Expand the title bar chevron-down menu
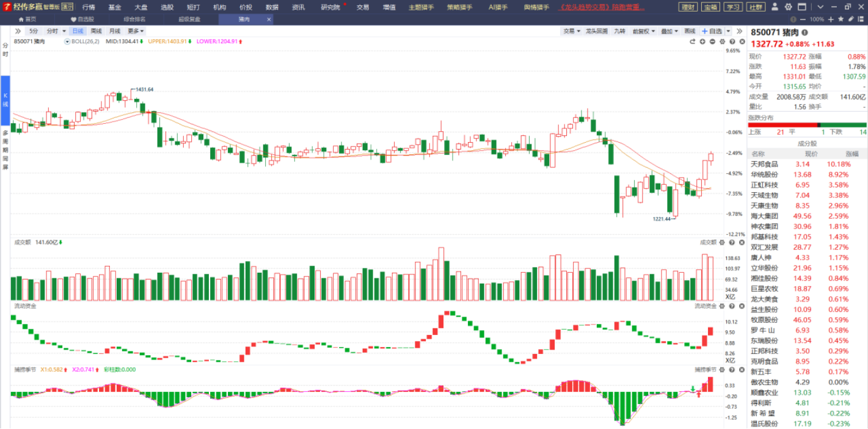Image resolution: width=868 pixels, height=429 pixels. pyautogui.click(x=820, y=7)
